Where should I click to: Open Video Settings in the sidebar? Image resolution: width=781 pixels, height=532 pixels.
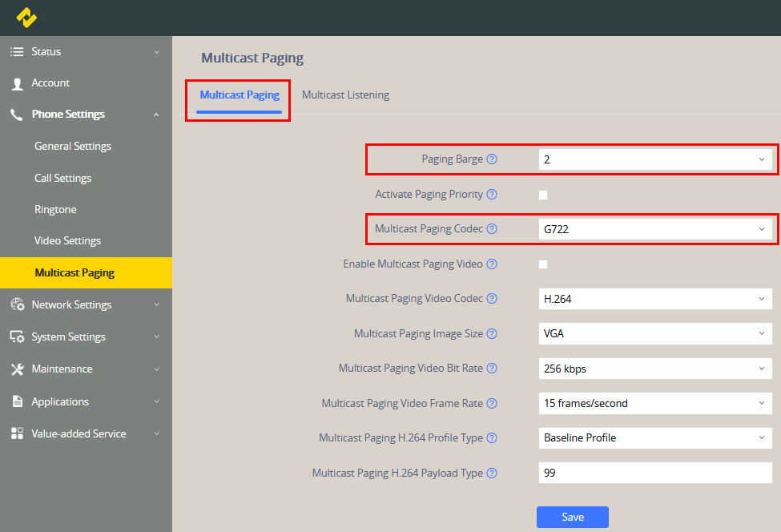coord(68,240)
